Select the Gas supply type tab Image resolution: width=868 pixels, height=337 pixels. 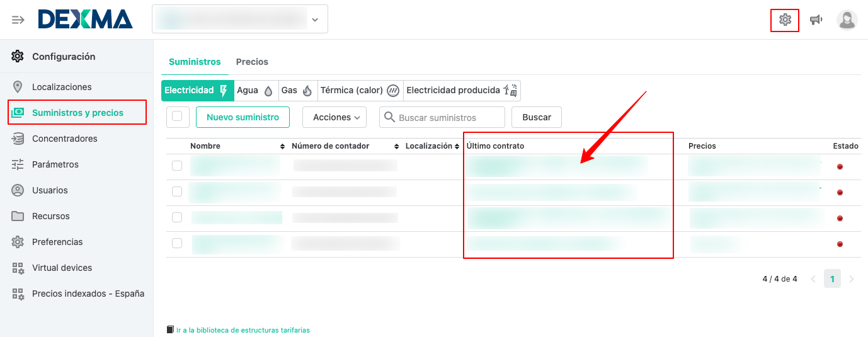[297, 91]
